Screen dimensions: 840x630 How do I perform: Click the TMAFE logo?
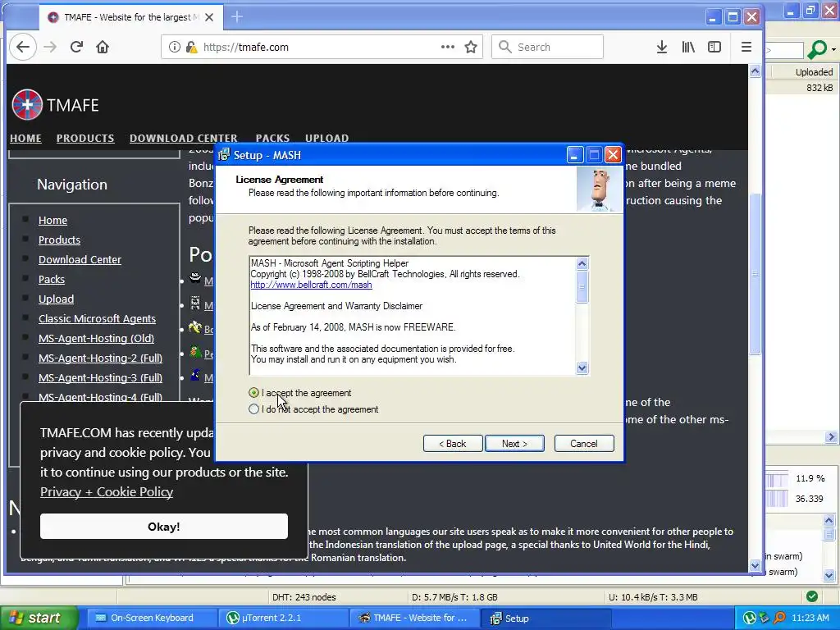pyautogui.click(x=56, y=105)
